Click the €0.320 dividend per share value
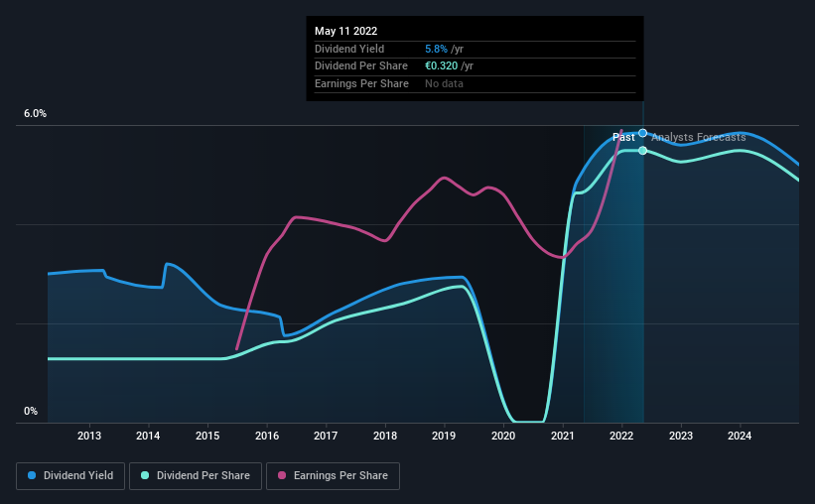The width and height of the screenshot is (815, 504). [442, 66]
